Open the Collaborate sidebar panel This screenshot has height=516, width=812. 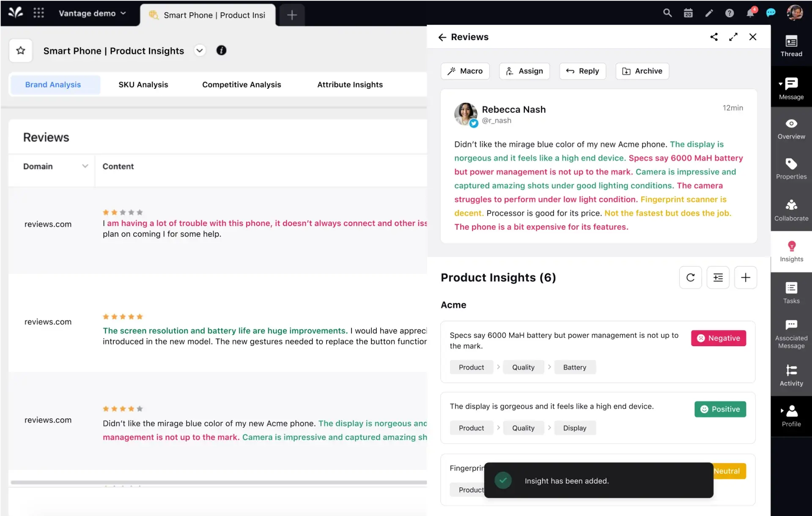click(x=791, y=210)
